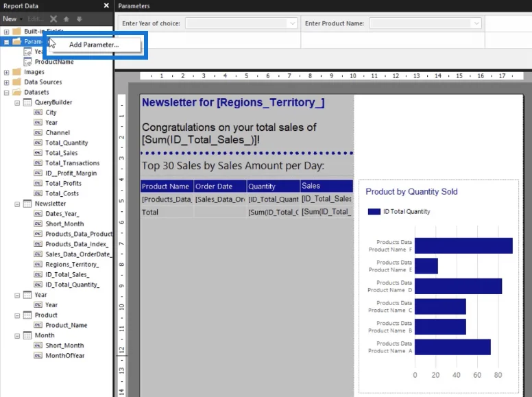This screenshot has height=397, width=532.
Task: Click the Total_Profits field icon
Action: [x=38, y=183]
